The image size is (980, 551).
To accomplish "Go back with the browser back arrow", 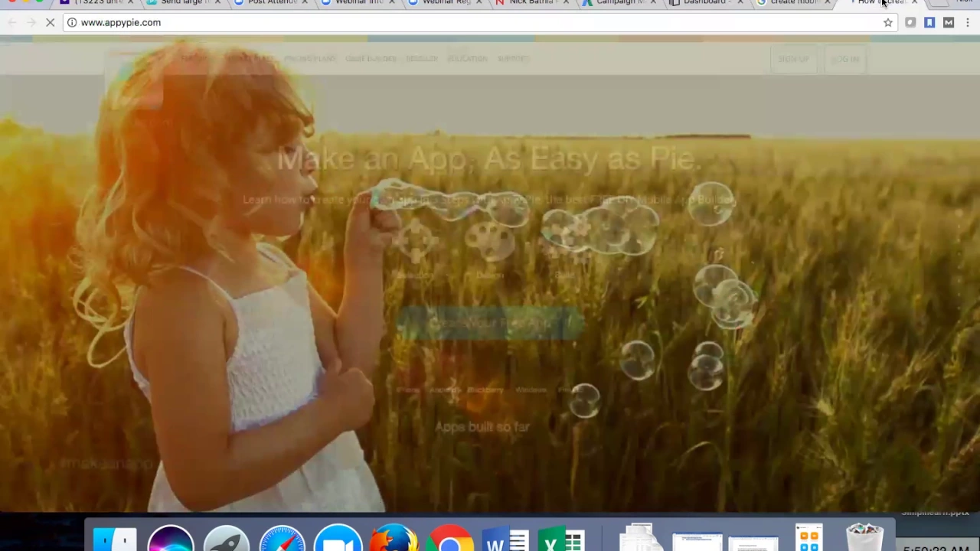I will click(x=11, y=22).
